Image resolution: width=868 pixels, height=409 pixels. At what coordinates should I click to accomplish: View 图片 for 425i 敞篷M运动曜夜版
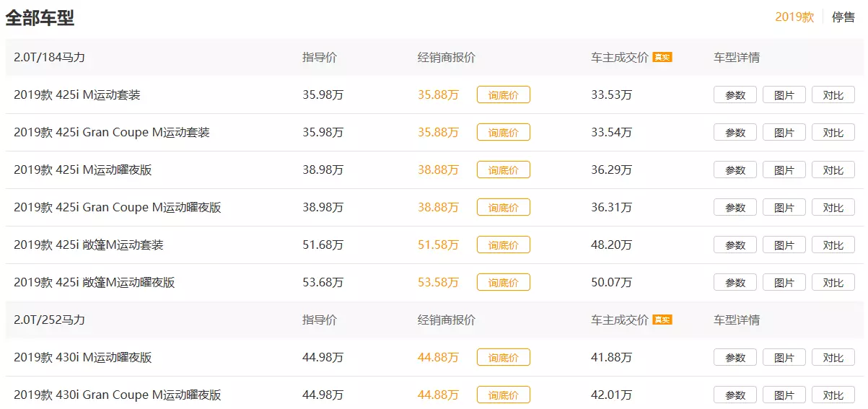(x=784, y=283)
